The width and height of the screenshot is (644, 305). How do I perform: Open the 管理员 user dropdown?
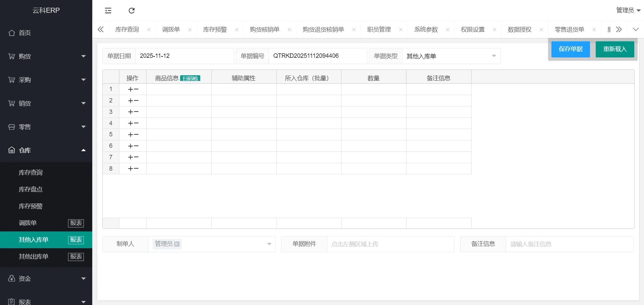(628, 10)
